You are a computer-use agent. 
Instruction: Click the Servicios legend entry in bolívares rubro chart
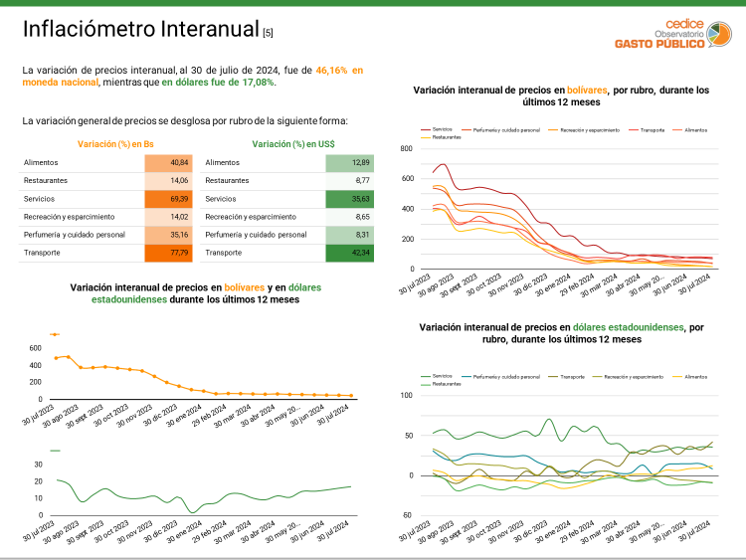437,129
